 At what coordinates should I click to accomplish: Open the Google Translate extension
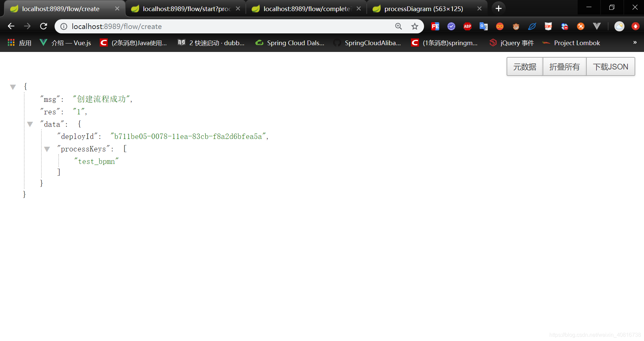point(483,26)
